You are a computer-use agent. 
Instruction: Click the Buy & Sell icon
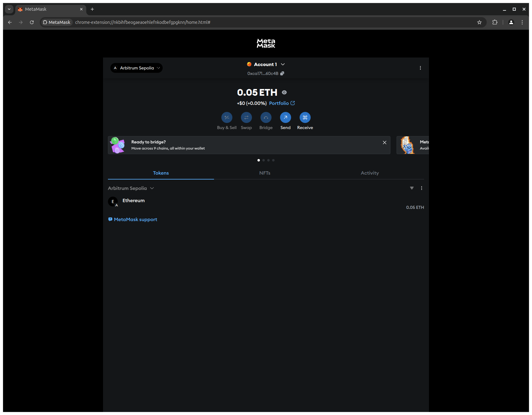(x=227, y=117)
